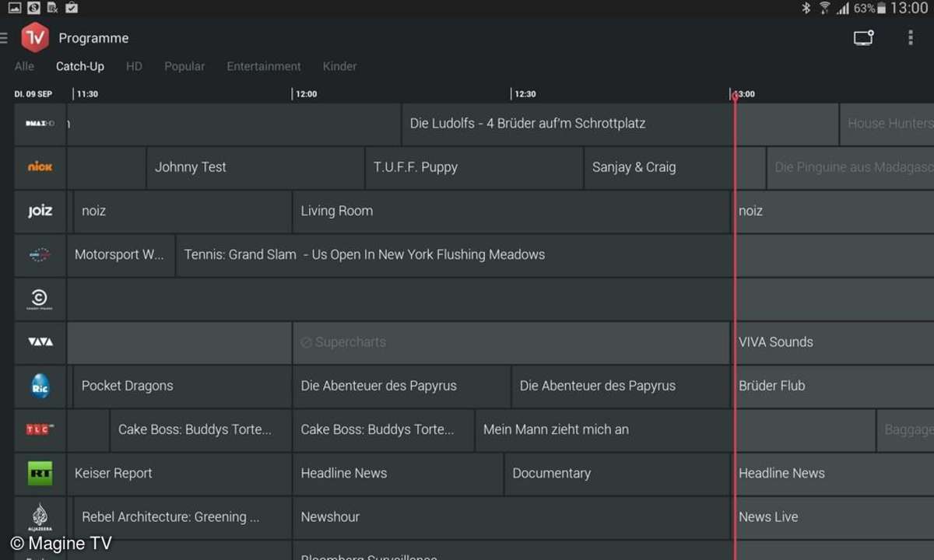
Task: Show the Popular tab
Action: (184, 66)
